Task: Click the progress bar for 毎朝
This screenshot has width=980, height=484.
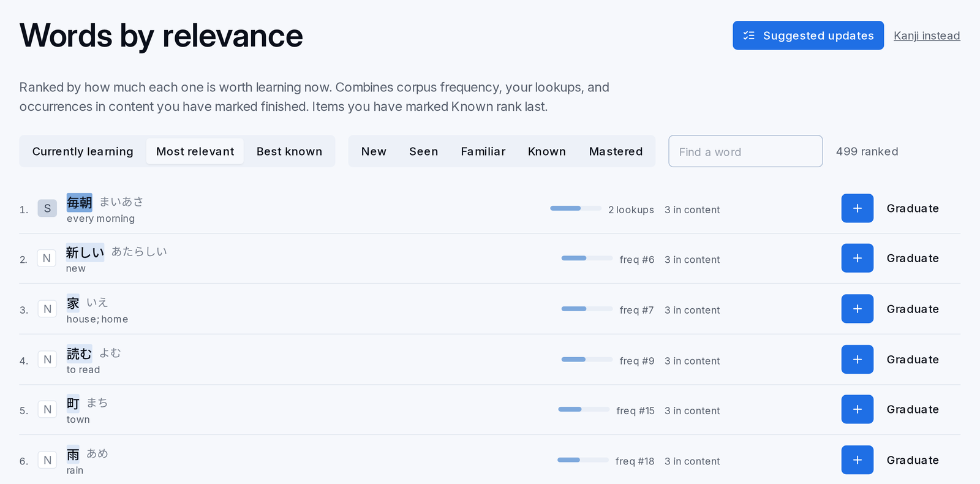Action: (576, 208)
